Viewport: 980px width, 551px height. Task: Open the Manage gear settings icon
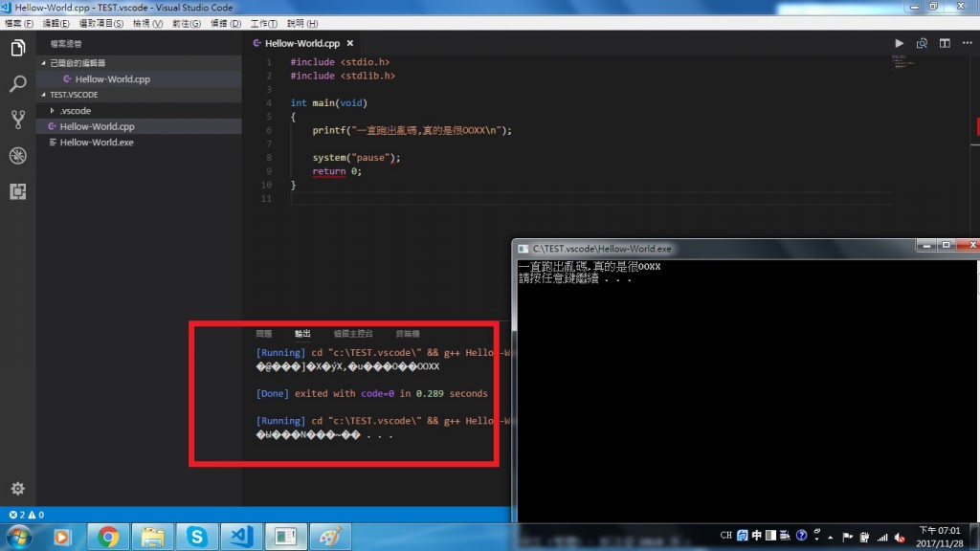[17, 489]
